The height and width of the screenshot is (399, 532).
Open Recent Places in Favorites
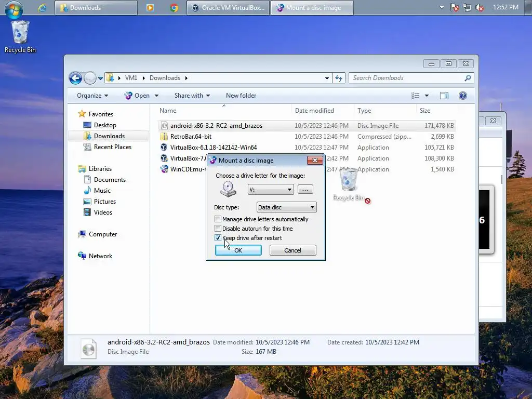click(113, 147)
